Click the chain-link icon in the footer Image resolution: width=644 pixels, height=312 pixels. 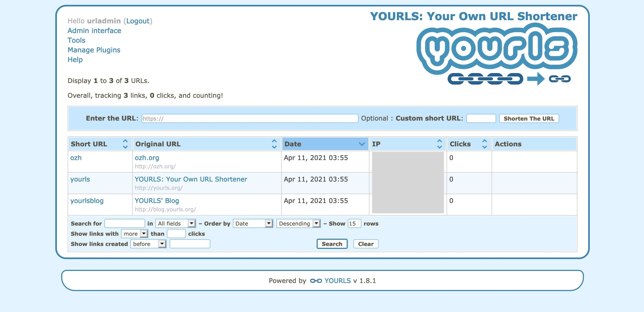(x=316, y=281)
